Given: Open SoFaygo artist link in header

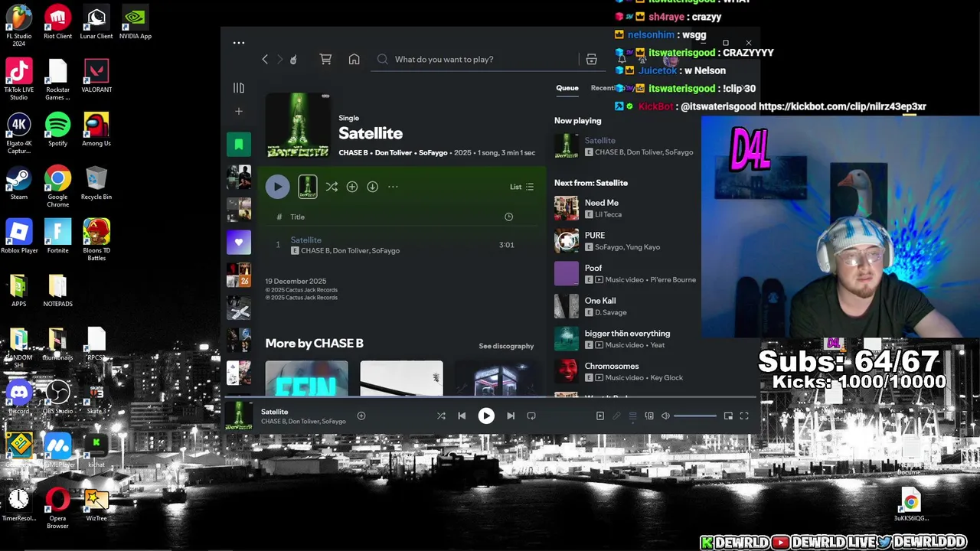Looking at the screenshot, I should pyautogui.click(x=434, y=152).
